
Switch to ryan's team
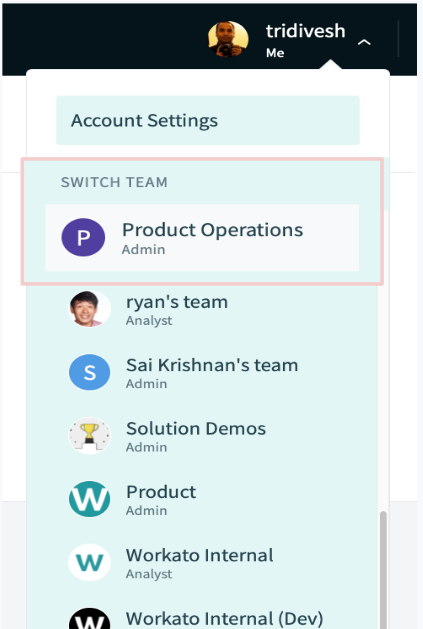(x=202, y=309)
